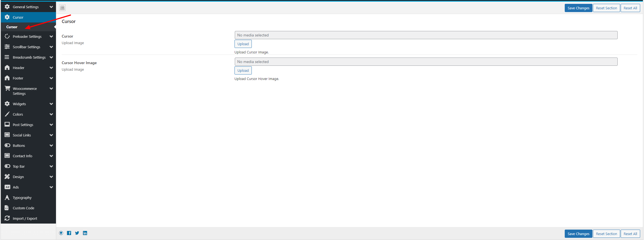Viewport: 644px width, 240px height.
Task: Click the Woocommerce Settings cart icon
Action: click(x=7, y=88)
